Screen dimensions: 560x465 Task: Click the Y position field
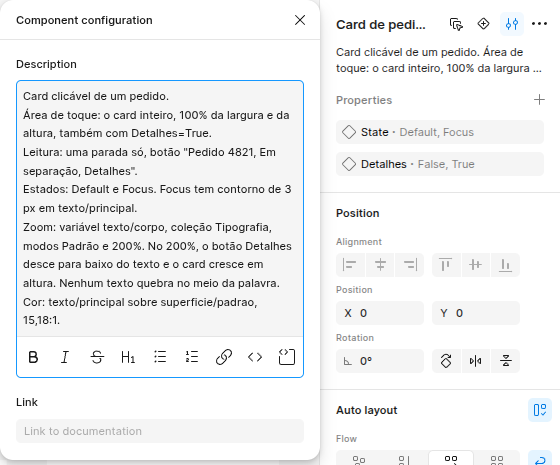(x=476, y=313)
